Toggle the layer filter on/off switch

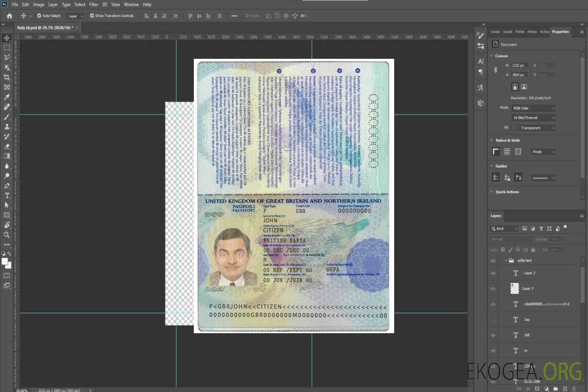tap(565, 228)
